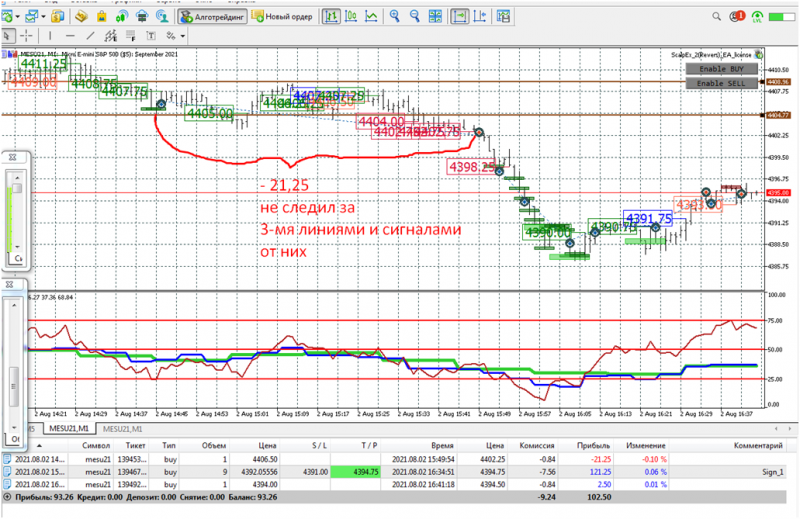Select the trade row with profit -21.25
The image size is (800, 519).
pos(393,459)
